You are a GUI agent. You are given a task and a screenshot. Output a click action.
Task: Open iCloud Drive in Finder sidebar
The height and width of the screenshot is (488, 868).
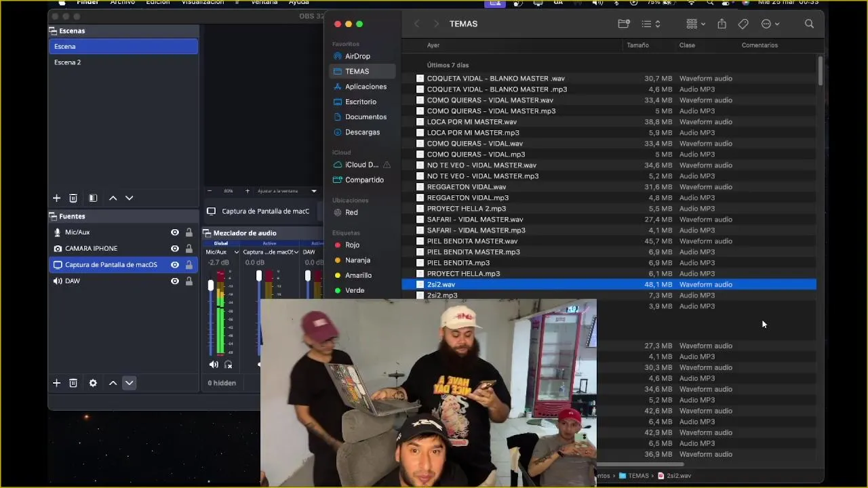pyautogui.click(x=362, y=165)
